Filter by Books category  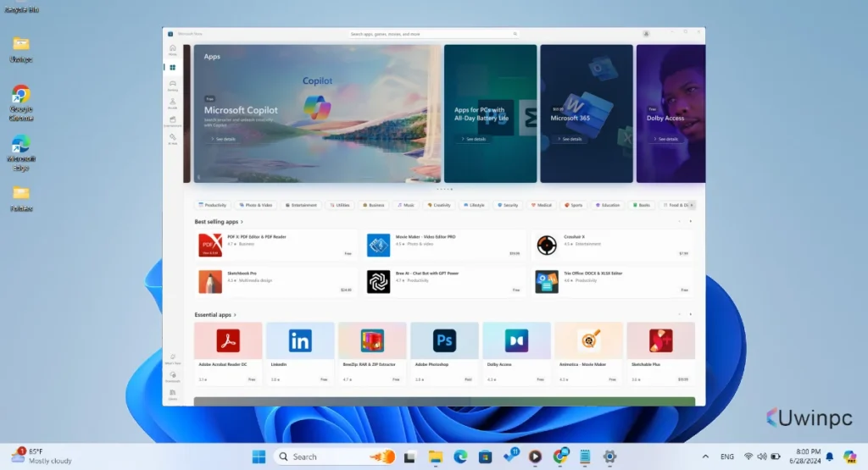[642, 205]
